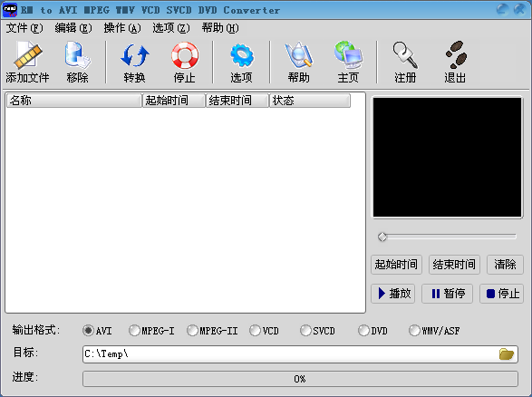The width and height of the screenshot is (532, 397).
Task: Open the 文件(F) menu
Action: point(24,28)
